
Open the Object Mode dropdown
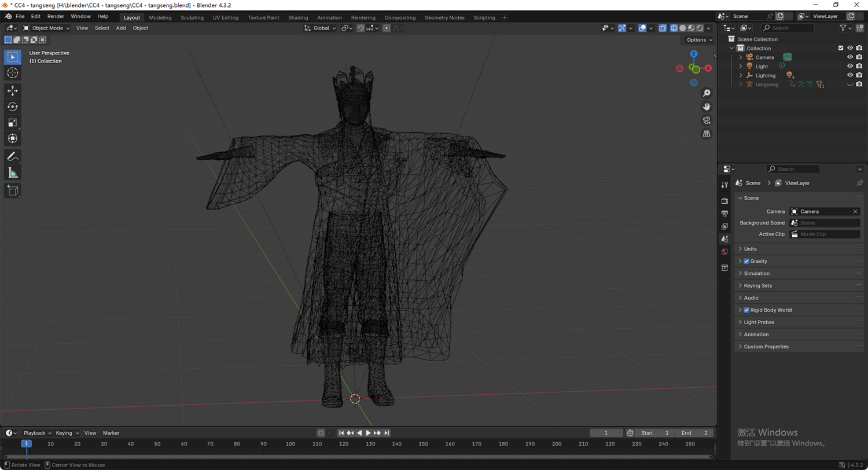[x=46, y=28]
